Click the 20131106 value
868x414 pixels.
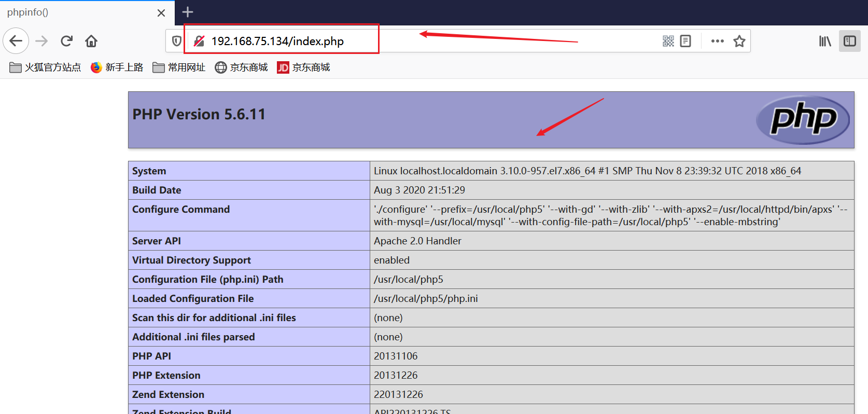[396, 356]
